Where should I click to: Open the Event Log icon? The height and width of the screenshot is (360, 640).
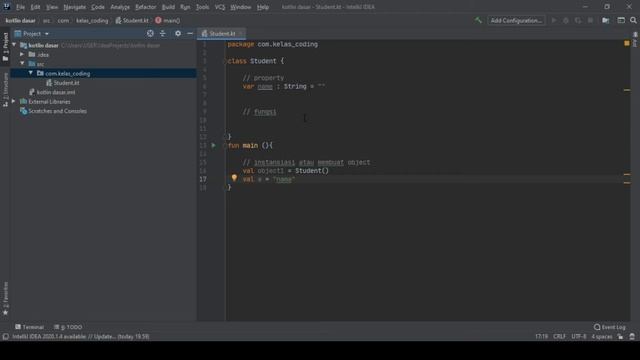point(597,327)
